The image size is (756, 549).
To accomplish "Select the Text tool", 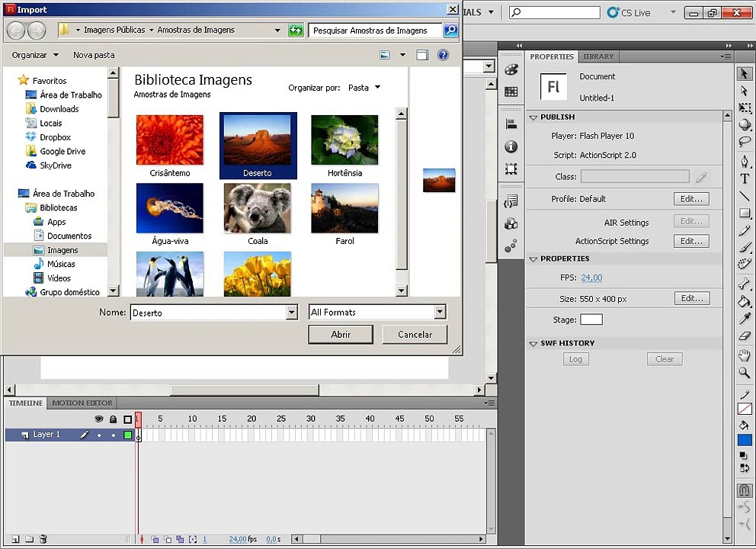I will pos(745,178).
